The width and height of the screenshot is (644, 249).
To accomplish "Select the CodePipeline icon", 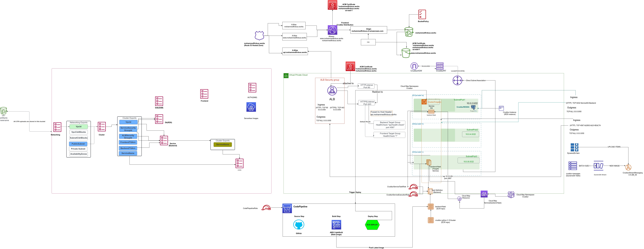I will (287, 208).
